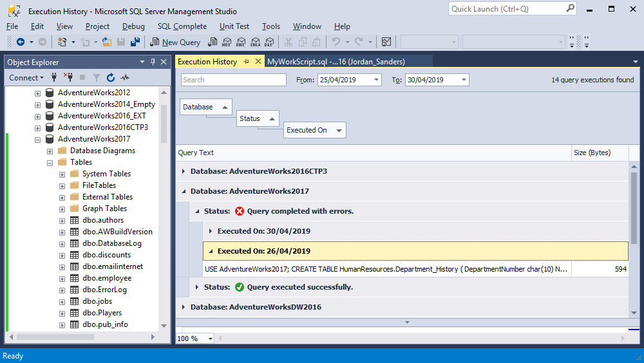The width and height of the screenshot is (644, 363).
Task: Click the New Project toolbar icon
Action: tap(62, 42)
